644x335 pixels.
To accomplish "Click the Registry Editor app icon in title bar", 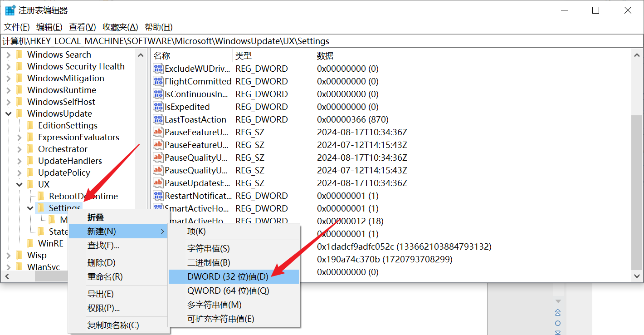I will click(10, 10).
